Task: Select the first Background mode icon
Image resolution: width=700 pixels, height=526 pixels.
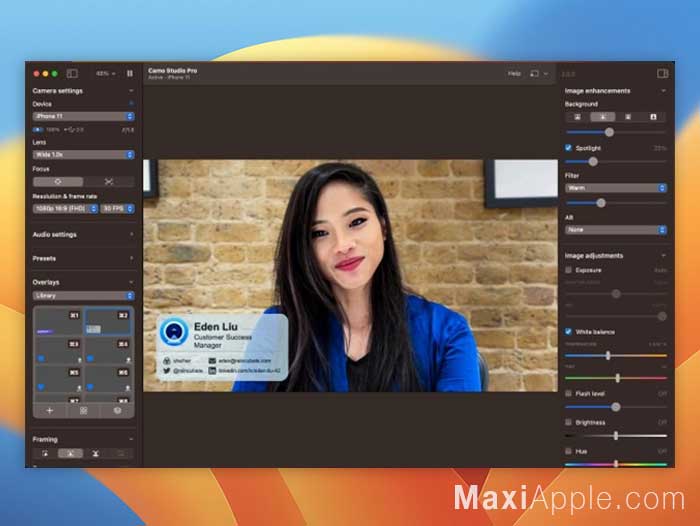Action: pos(575,117)
